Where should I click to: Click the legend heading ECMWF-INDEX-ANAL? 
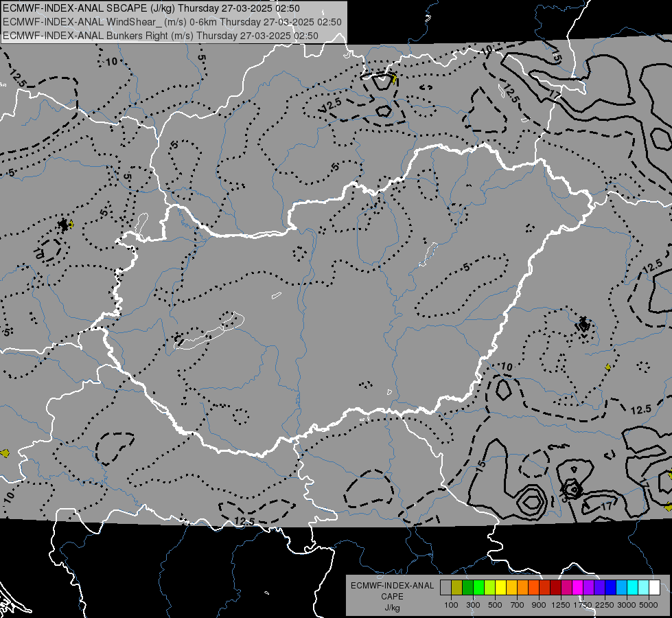392,586
